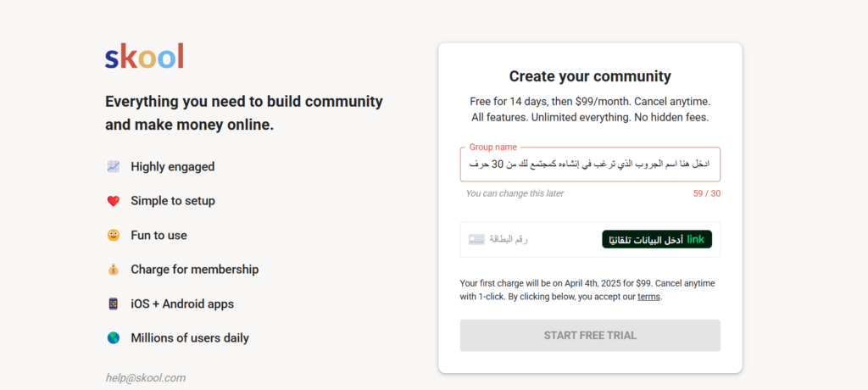Click the chart icon beside Highly engaged

pos(114,166)
